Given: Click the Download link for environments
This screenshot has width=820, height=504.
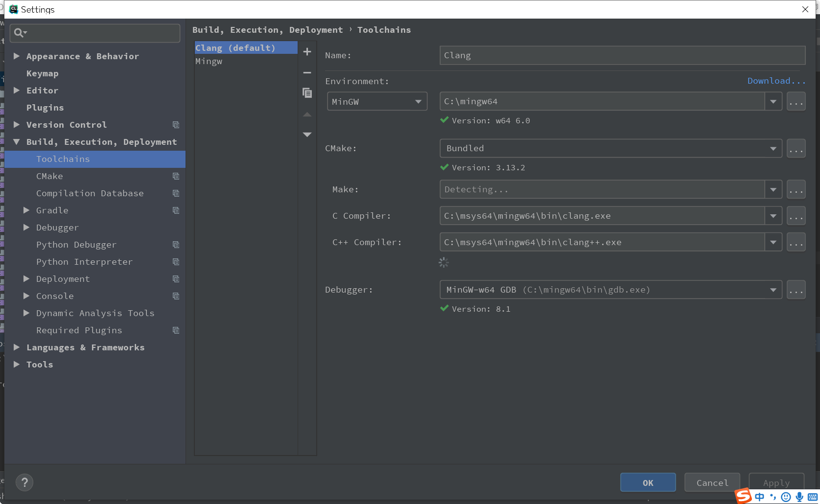Looking at the screenshot, I should pyautogui.click(x=776, y=80).
